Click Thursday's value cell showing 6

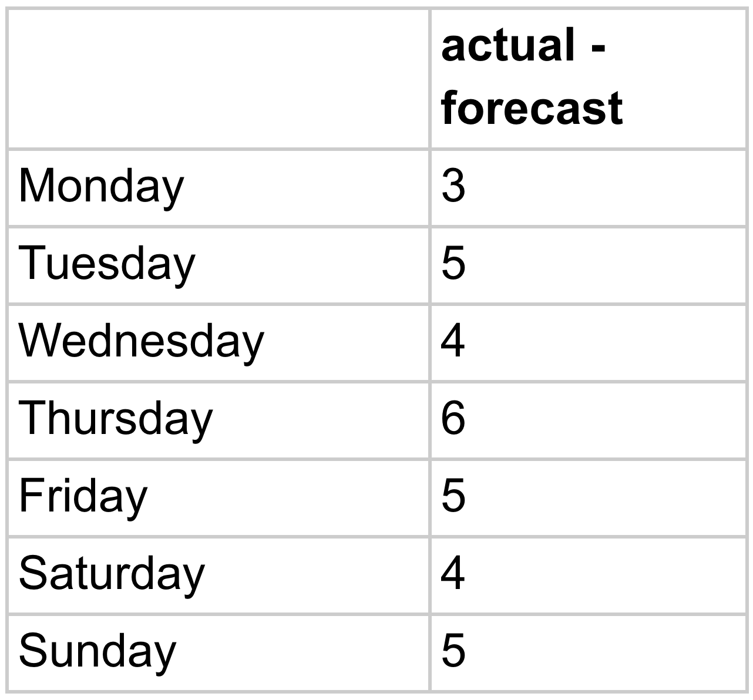pyautogui.click(x=453, y=419)
